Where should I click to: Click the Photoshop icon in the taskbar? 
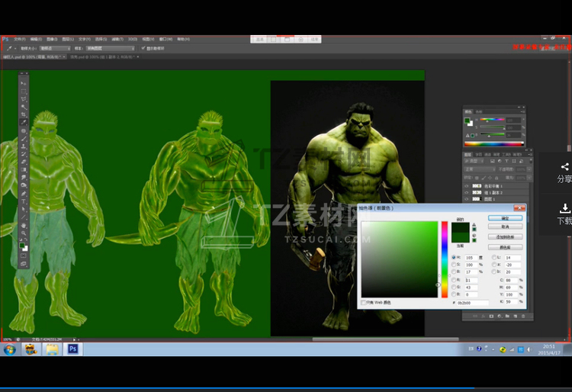click(73, 349)
